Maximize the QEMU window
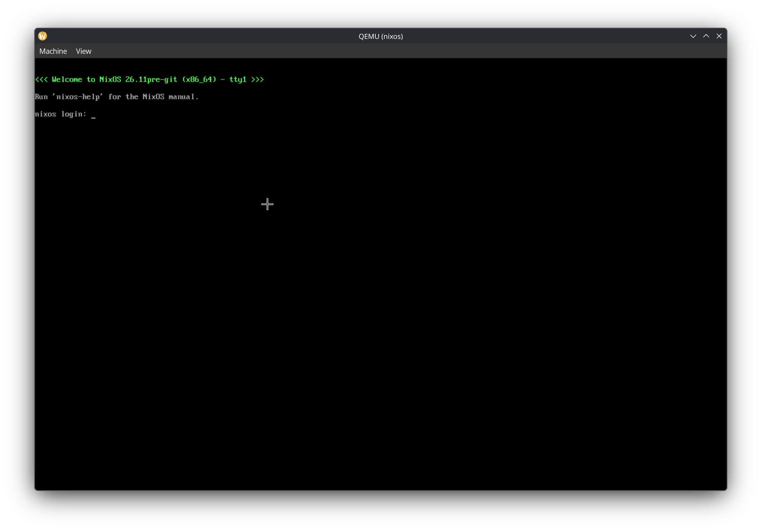762x532 pixels. [706, 36]
